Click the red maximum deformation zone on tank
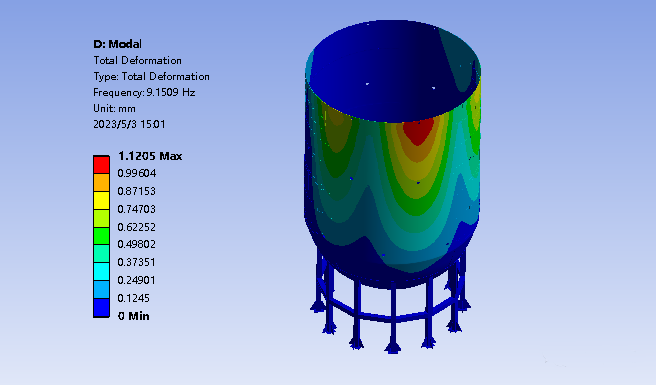The width and height of the screenshot is (656, 385). [418, 131]
